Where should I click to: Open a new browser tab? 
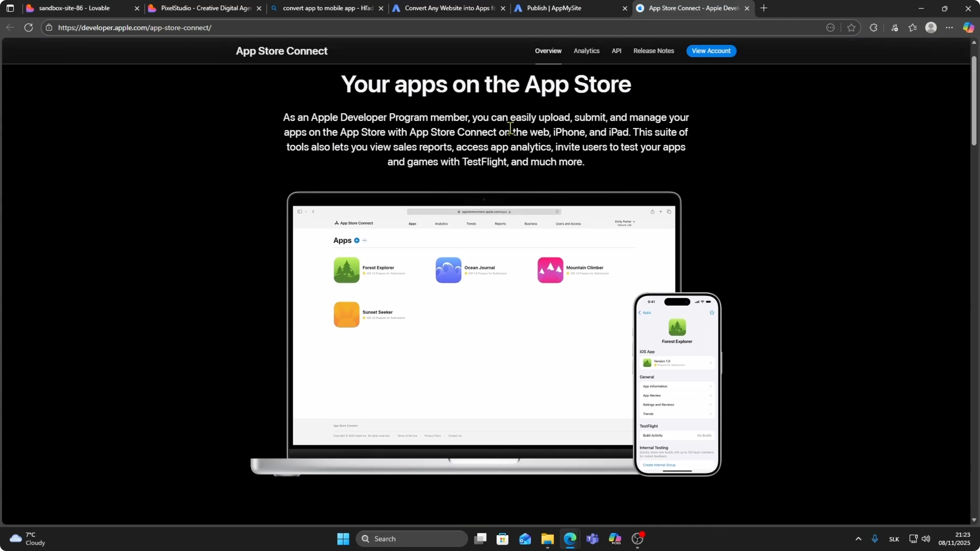(x=764, y=8)
